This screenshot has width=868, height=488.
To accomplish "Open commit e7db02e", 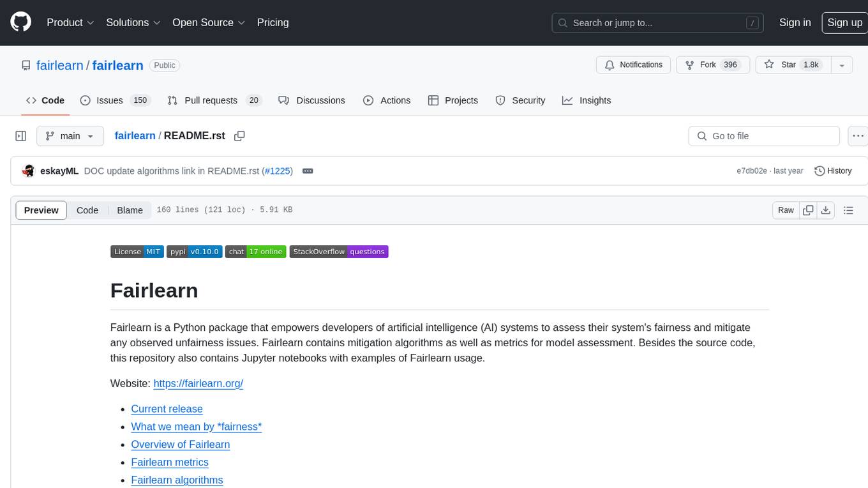I will [752, 171].
